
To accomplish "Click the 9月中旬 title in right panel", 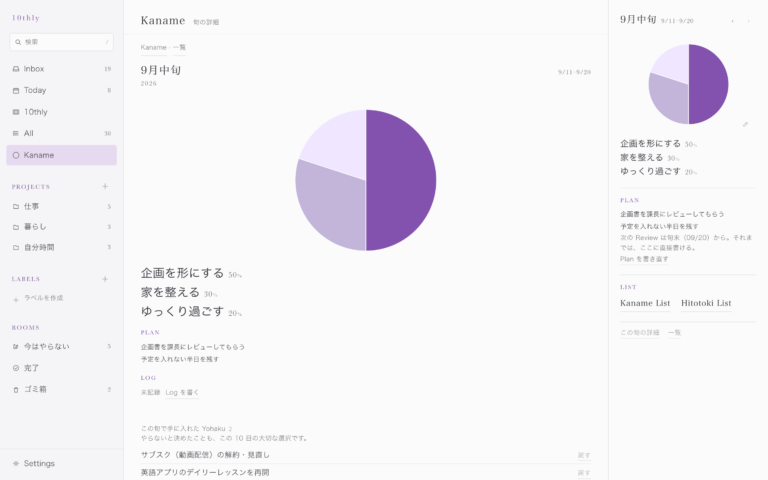I will pyautogui.click(x=638, y=20).
